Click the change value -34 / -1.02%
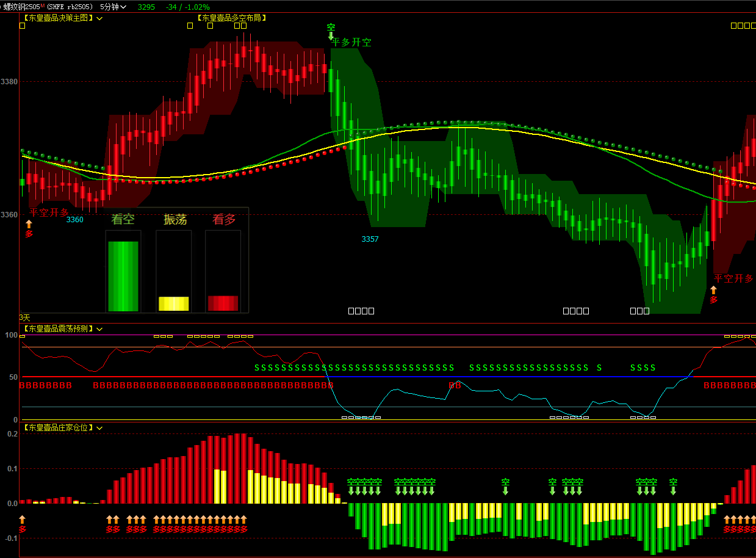 click(188, 7)
